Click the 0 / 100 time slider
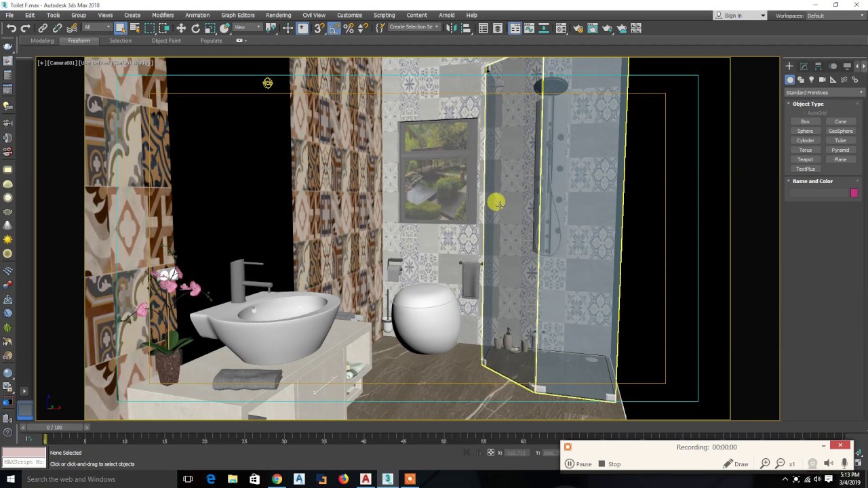 point(54,427)
